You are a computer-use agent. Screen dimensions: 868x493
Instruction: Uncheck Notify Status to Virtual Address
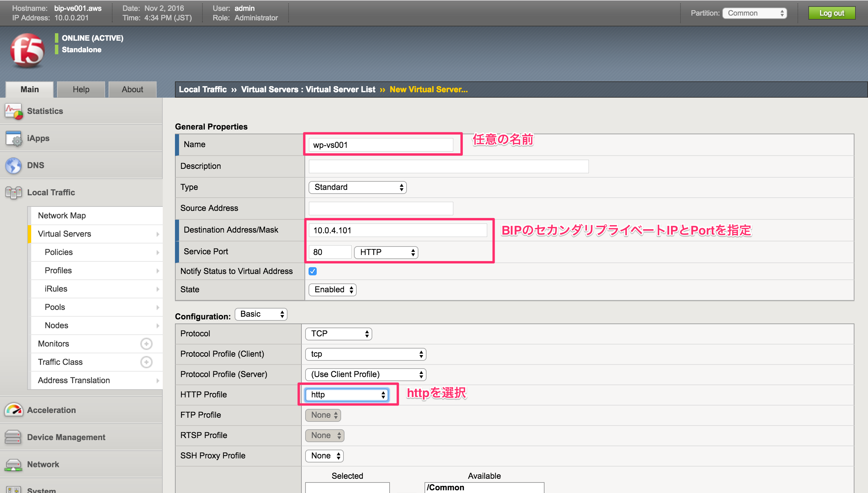313,271
